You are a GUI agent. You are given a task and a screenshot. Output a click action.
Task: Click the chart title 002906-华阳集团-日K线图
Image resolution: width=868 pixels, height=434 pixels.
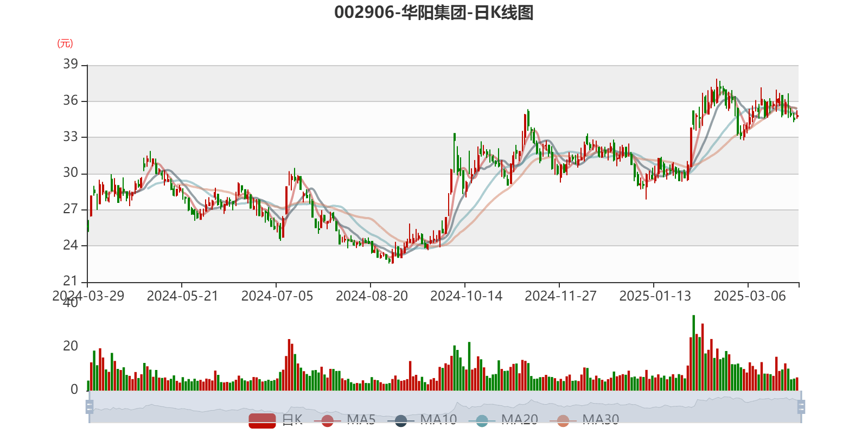click(x=434, y=12)
